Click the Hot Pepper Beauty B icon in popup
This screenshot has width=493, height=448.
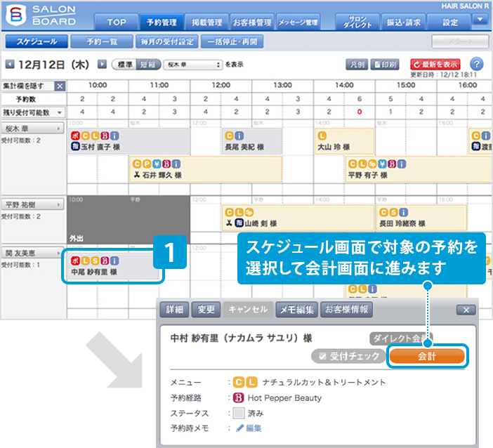click(x=238, y=397)
